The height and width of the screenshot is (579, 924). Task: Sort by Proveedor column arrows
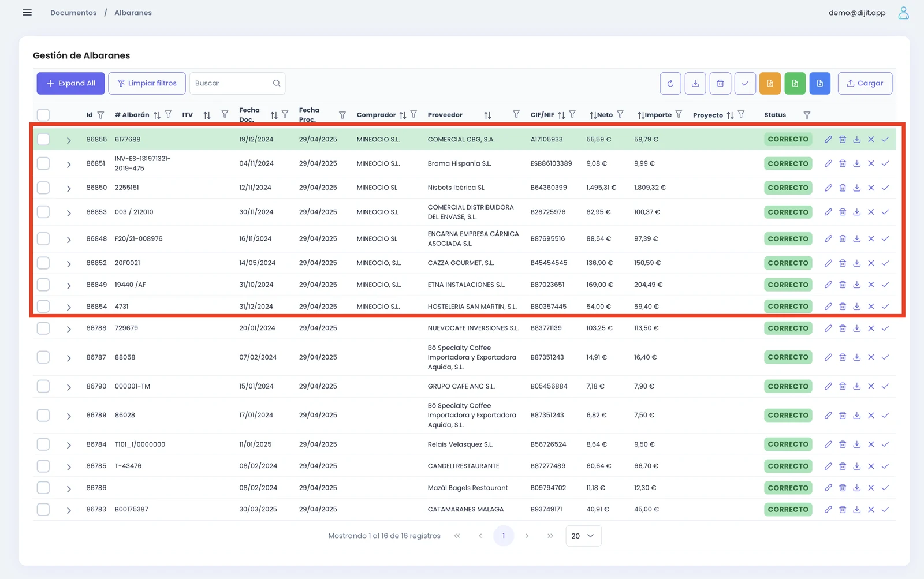pyautogui.click(x=487, y=115)
